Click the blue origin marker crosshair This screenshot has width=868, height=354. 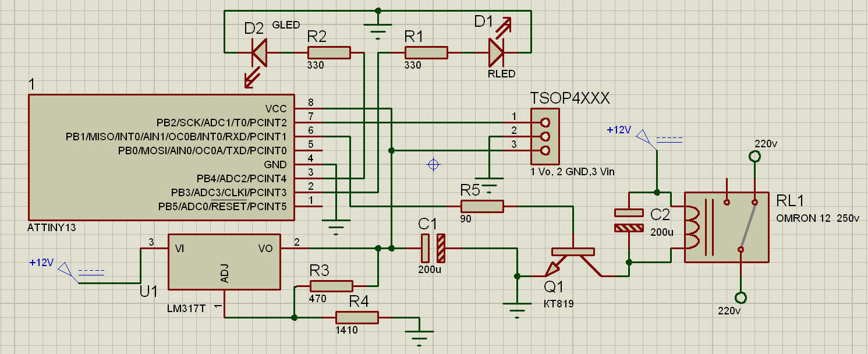(433, 165)
